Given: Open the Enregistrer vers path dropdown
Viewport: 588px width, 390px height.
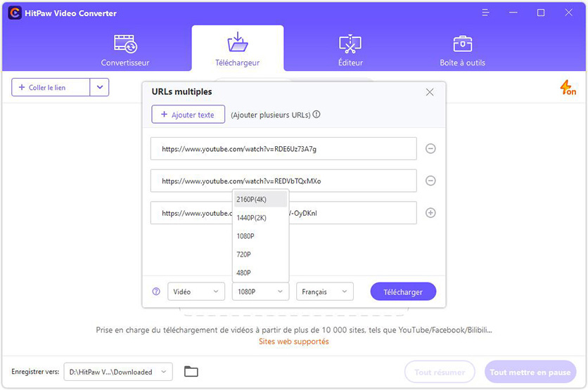Looking at the screenshot, I should [x=118, y=372].
